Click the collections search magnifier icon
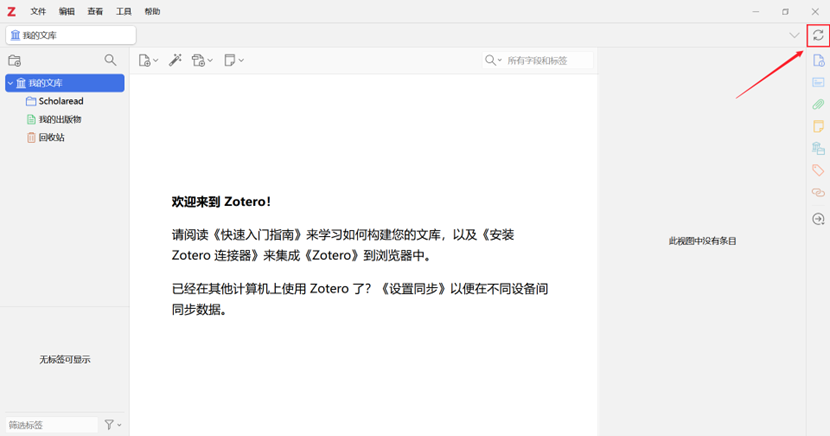 (x=110, y=60)
